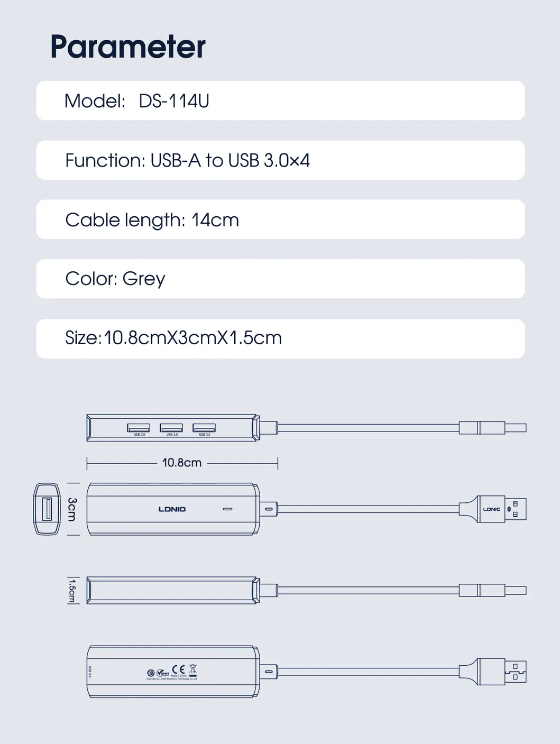Click the 1.5cm thickness dimension label
Screen dimensions: 560x744
(x=72, y=590)
